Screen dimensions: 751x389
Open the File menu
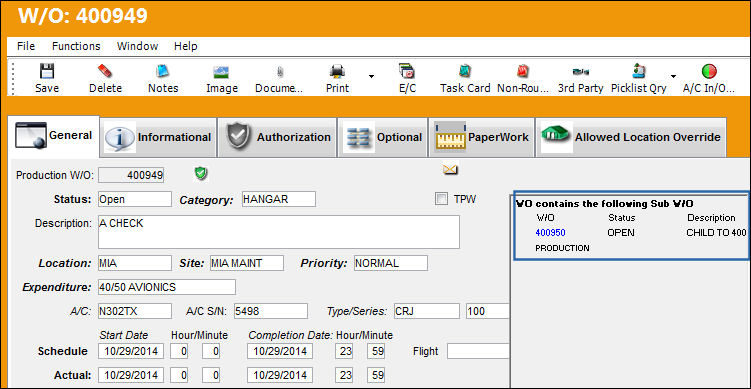pyautogui.click(x=26, y=46)
